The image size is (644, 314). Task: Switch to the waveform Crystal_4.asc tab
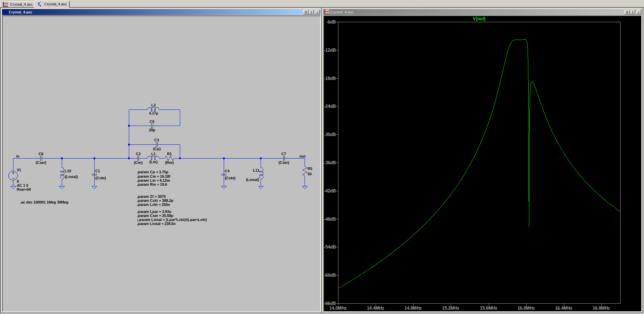click(x=18, y=4)
